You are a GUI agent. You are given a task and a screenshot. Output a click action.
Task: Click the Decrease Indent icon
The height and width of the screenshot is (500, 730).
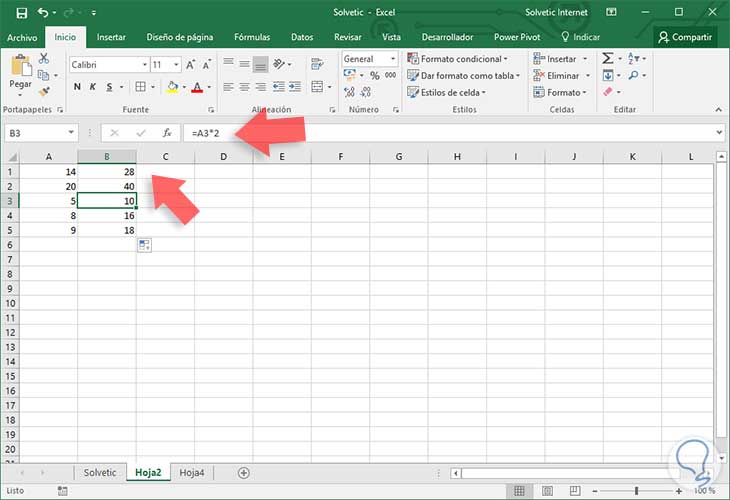tap(278, 87)
